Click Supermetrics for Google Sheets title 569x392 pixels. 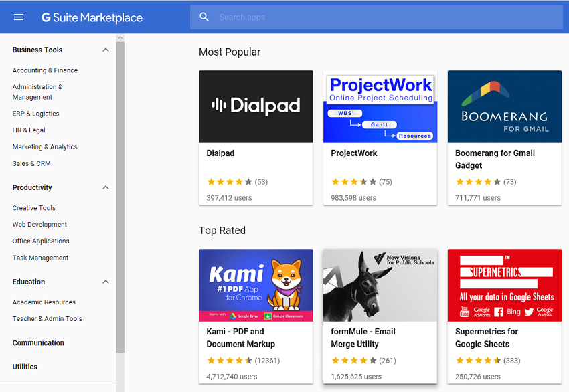click(x=487, y=338)
